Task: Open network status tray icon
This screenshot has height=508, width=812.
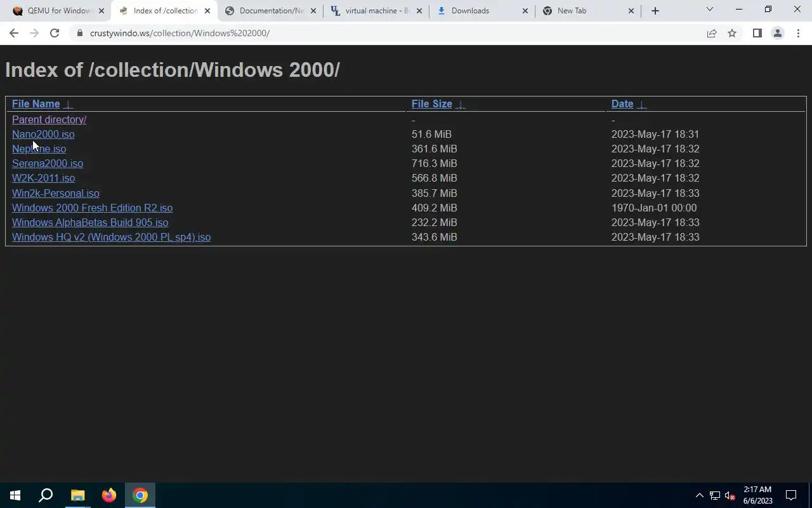Action: pyautogui.click(x=714, y=495)
